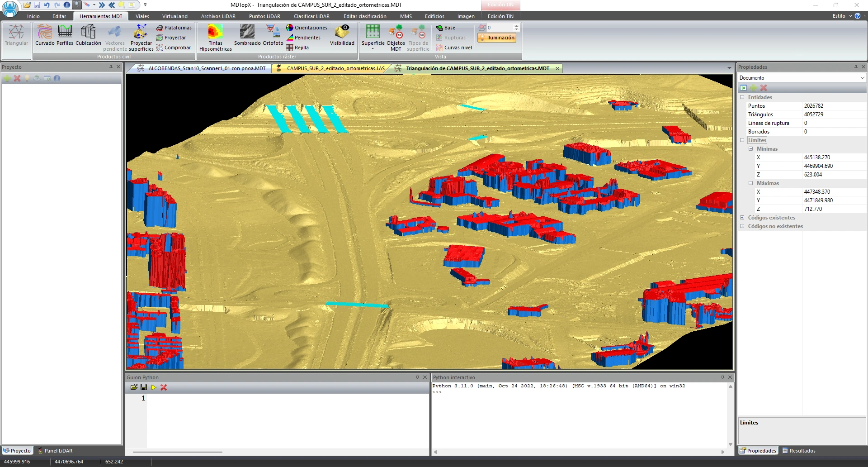Increase the view value spinner

point(516,26)
